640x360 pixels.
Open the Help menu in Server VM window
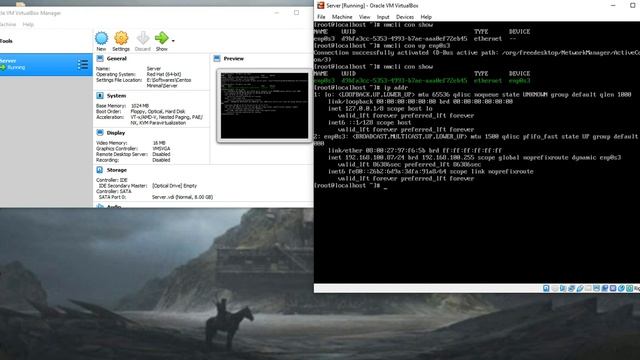[426, 17]
